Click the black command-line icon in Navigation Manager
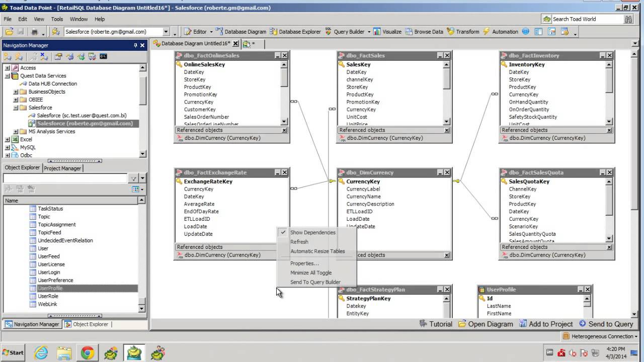Screen dimensions: 644x362 coord(103,57)
